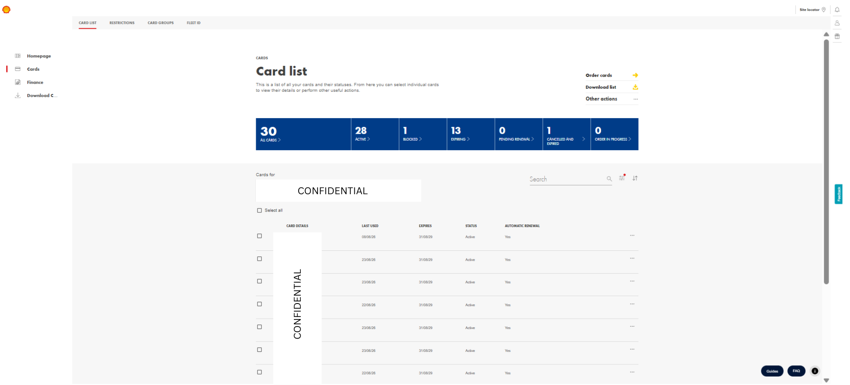Click the Download list link
Viewport: 850px width, 385px height.
click(x=601, y=87)
